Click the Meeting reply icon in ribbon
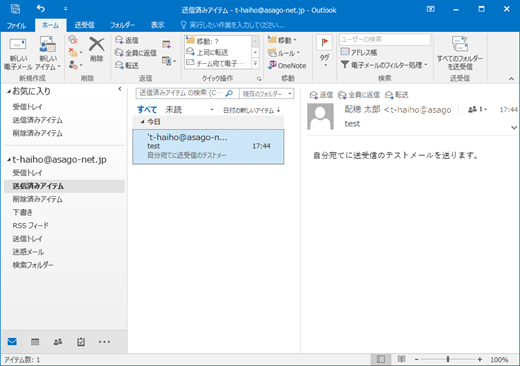The image size is (520, 366). [x=166, y=44]
